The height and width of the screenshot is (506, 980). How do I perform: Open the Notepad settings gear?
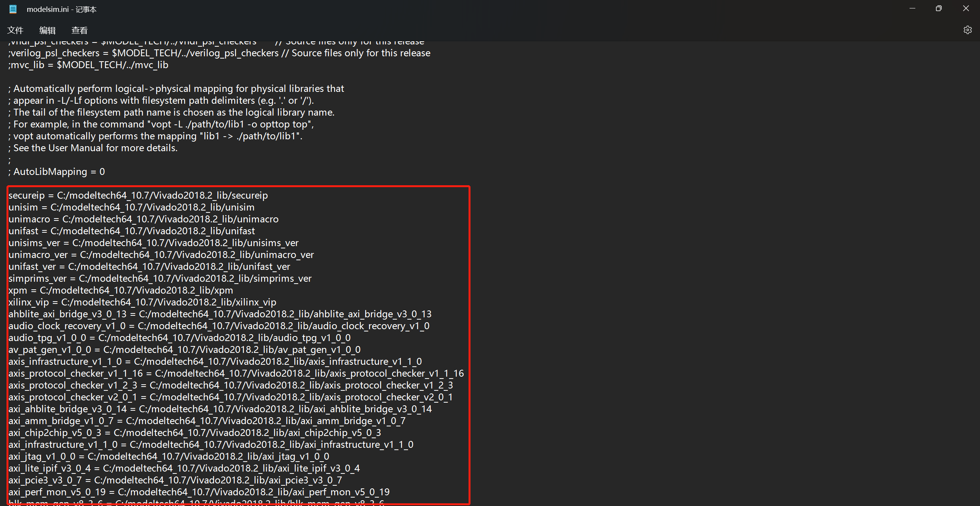tap(967, 30)
